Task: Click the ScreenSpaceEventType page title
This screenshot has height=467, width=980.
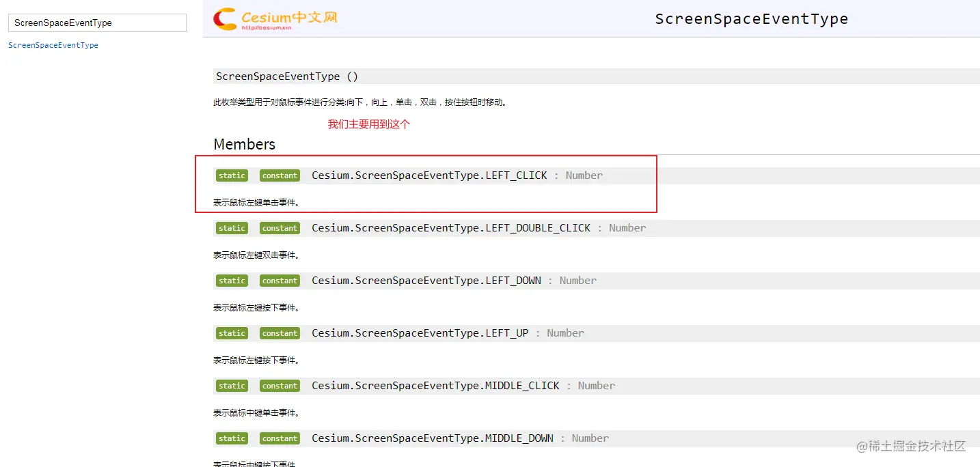Action: click(x=751, y=19)
